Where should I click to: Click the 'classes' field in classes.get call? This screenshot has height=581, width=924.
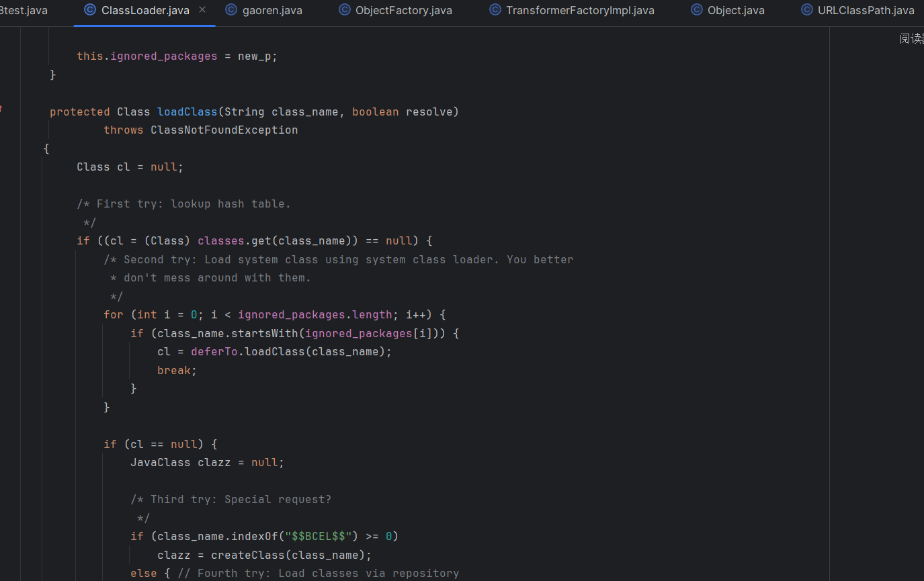click(221, 240)
